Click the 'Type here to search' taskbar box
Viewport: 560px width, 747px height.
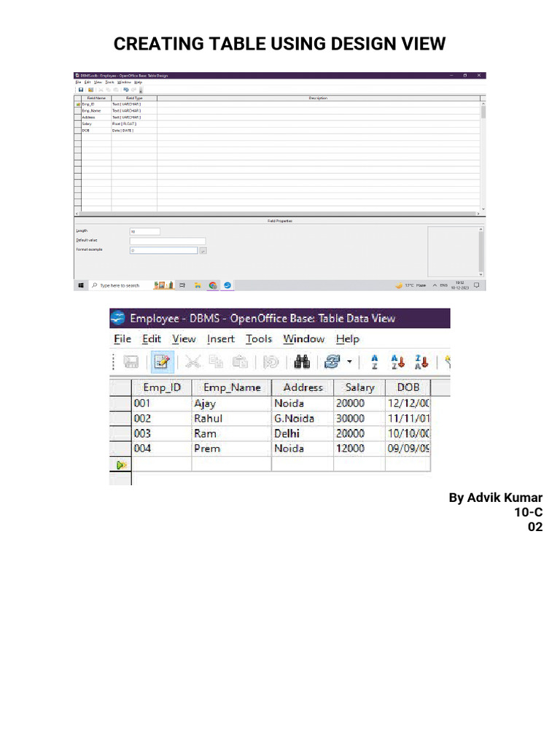[x=119, y=285]
